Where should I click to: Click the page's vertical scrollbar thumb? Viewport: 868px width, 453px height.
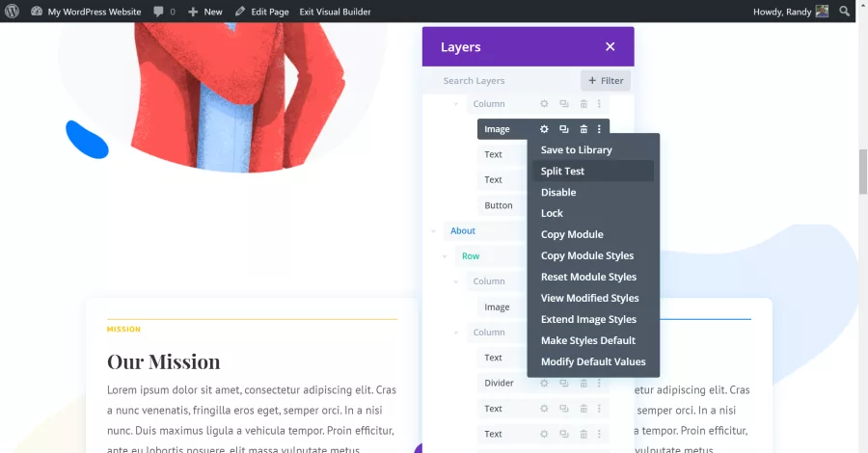tap(862, 172)
